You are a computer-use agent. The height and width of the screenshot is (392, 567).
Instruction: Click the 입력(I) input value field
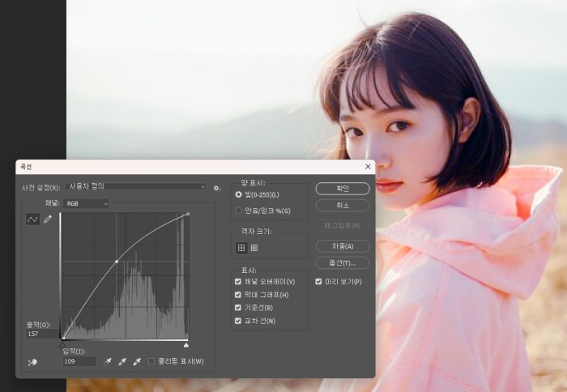[x=79, y=361]
